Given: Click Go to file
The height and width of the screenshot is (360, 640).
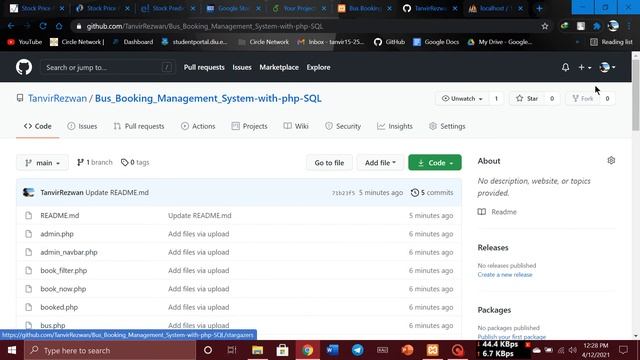Looking at the screenshot, I should click(329, 162).
